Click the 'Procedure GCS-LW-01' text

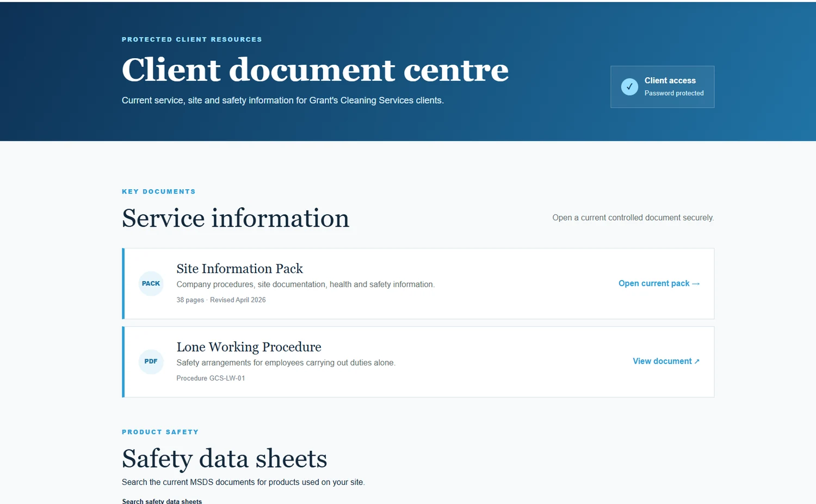[211, 378]
